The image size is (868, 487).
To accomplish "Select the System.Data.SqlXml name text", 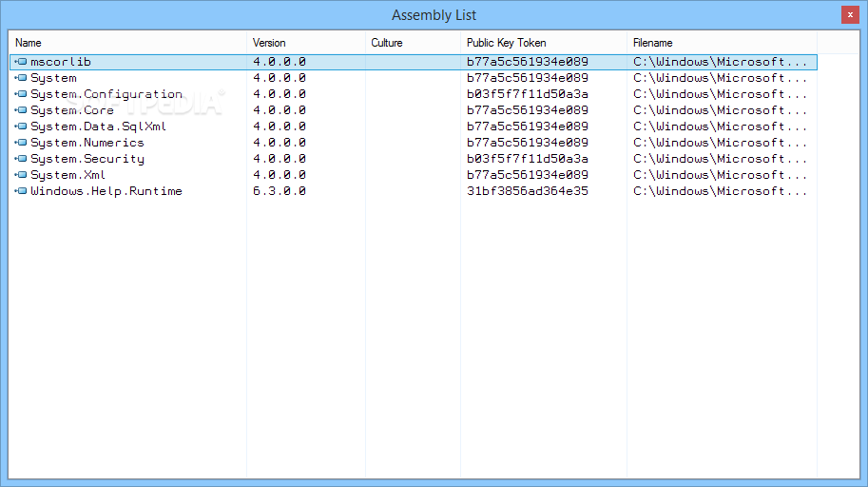I will 99,127.
